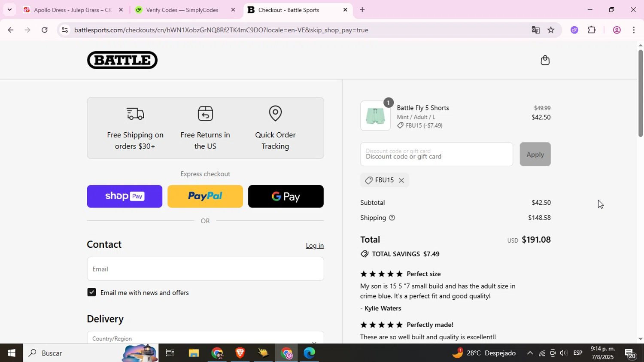Open Task View in the taskbar
Image resolution: width=644 pixels, height=362 pixels.
click(170, 353)
